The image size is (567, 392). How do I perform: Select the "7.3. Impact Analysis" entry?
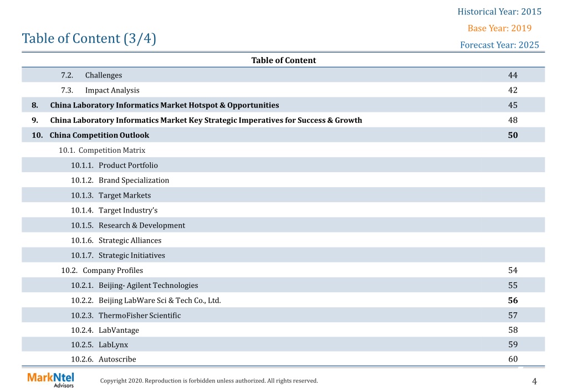(x=100, y=90)
